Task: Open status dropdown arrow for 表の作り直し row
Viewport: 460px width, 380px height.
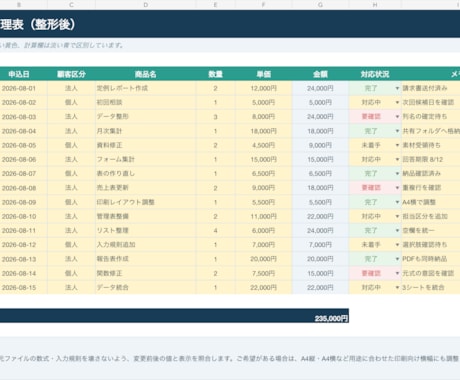Action: [x=397, y=174]
